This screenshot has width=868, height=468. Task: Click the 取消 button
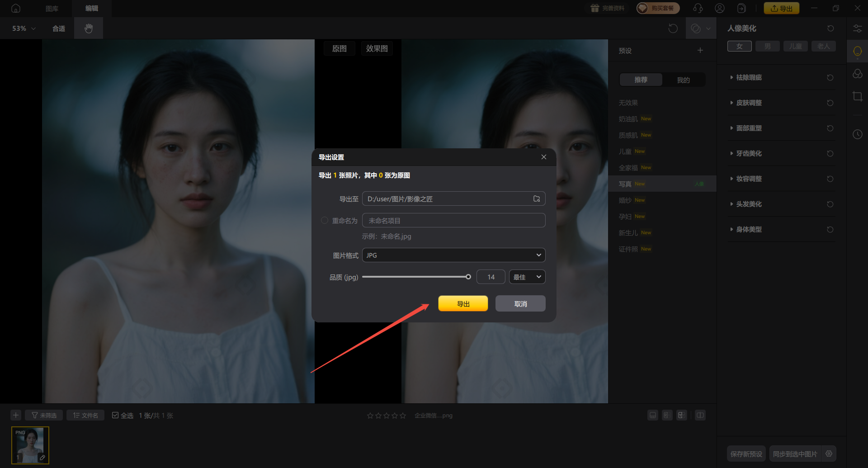pos(520,304)
